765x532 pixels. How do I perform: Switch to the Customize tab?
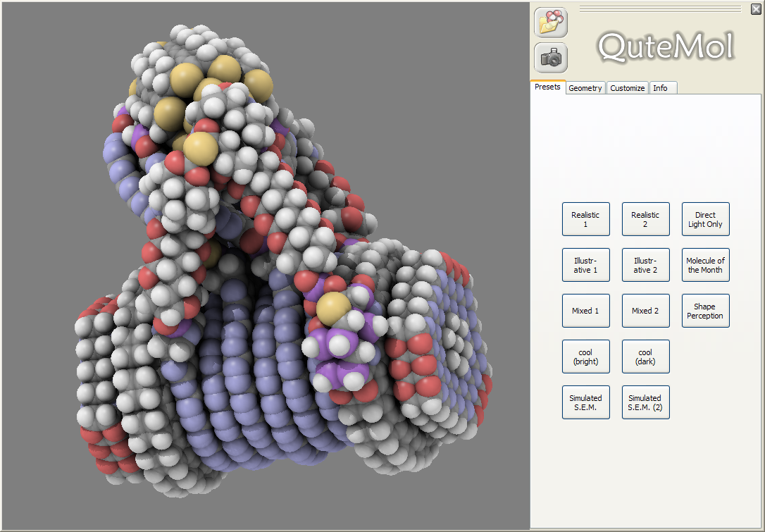coord(627,88)
